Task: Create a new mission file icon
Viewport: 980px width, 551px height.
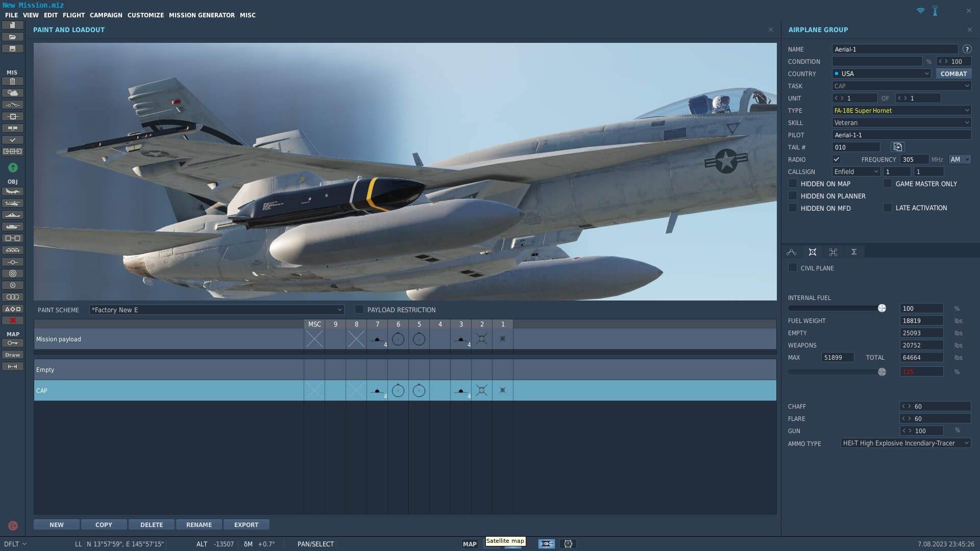Action: pos(13,25)
